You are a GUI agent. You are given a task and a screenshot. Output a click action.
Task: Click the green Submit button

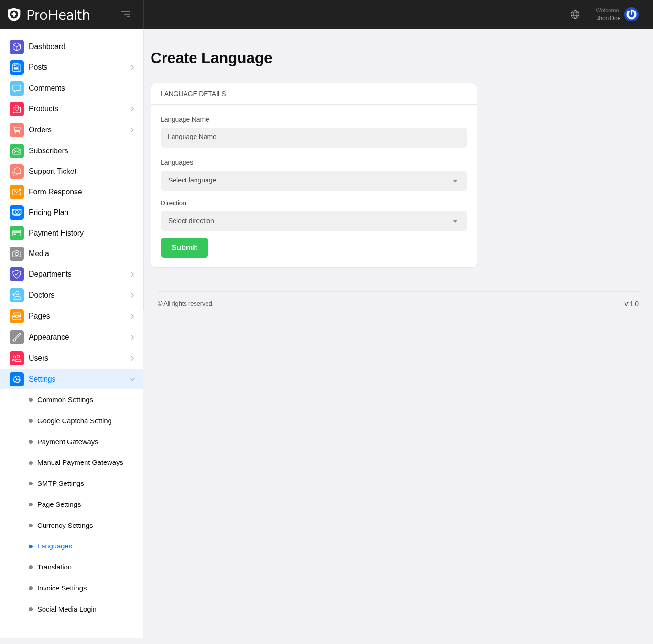pyautogui.click(x=185, y=247)
